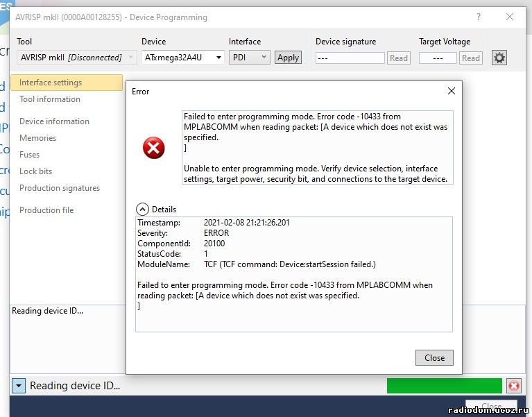
Task: Click the Target Voltage field
Action: tap(438, 58)
